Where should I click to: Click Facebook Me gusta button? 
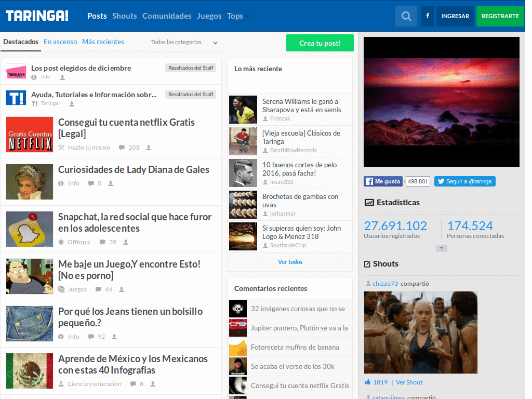[x=383, y=181]
